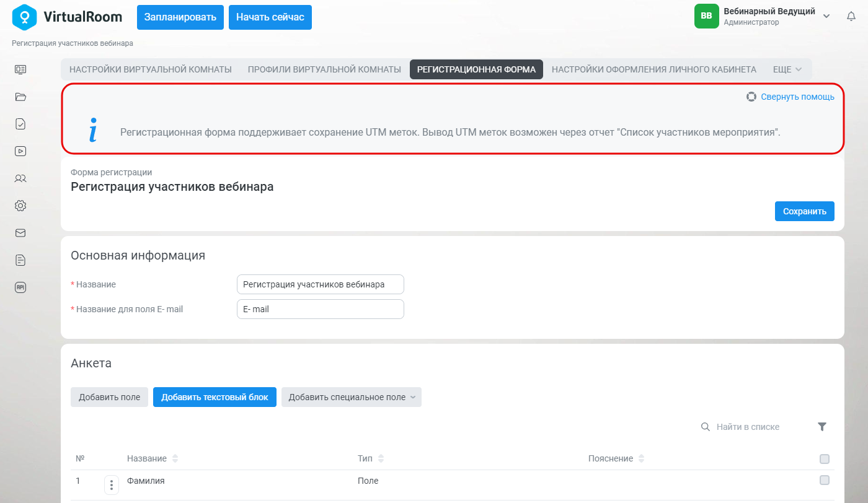This screenshot has height=503, width=868.
Task: Sort by Пояснение column arrows
Action: pyautogui.click(x=642, y=459)
